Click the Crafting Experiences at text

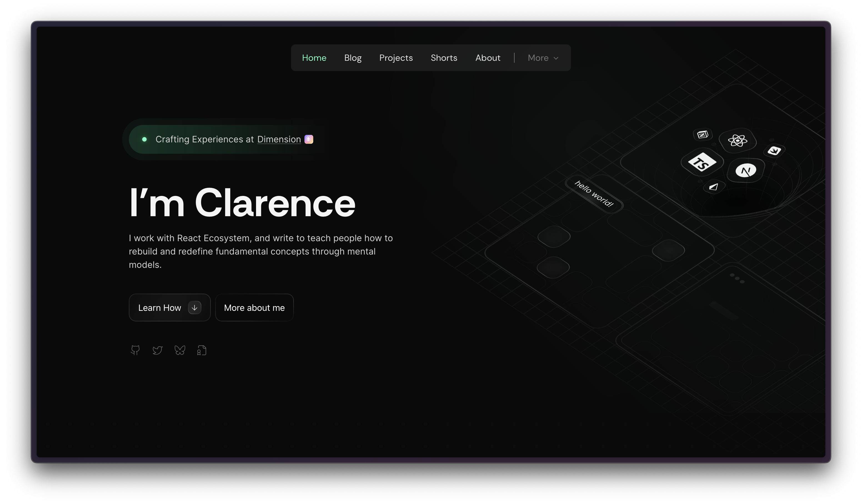(x=205, y=139)
